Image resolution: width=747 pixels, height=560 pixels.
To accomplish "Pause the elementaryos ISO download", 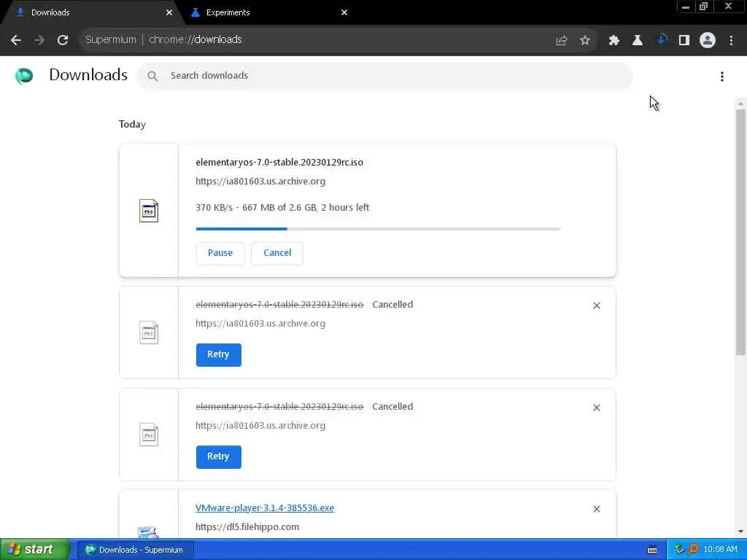I will (220, 253).
